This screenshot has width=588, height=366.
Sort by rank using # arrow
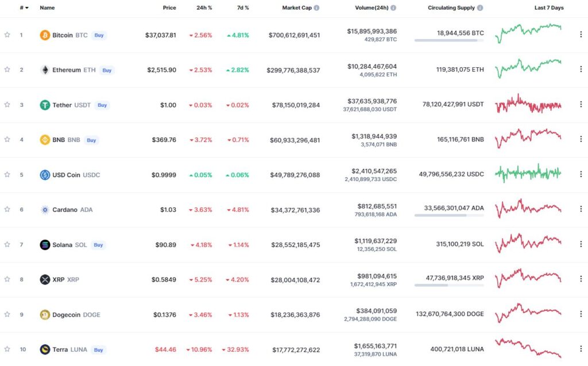click(24, 8)
